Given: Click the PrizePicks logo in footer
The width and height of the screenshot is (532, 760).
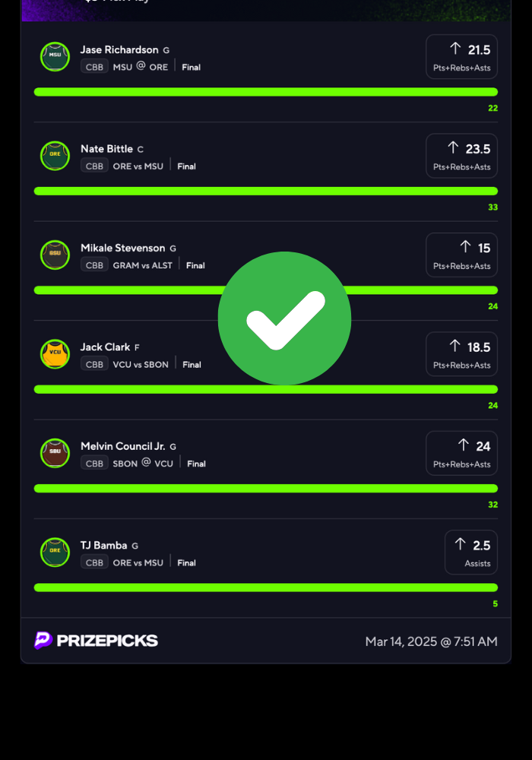Looking at the screenshot, I should click(96, 640).
